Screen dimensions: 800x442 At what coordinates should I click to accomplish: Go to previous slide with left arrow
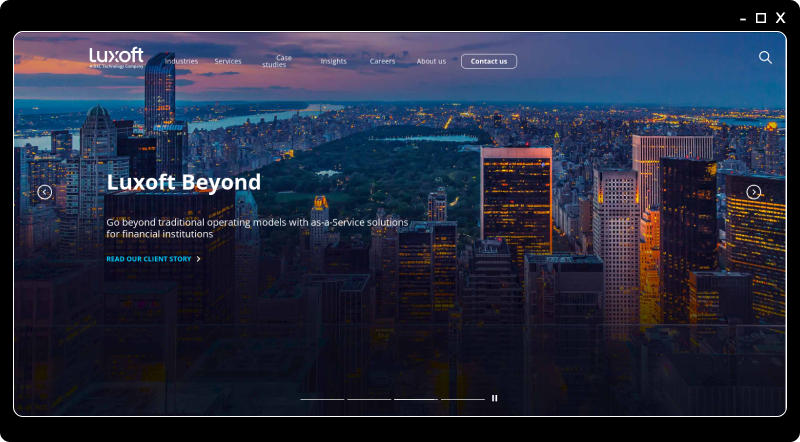[x=45, y=192]
